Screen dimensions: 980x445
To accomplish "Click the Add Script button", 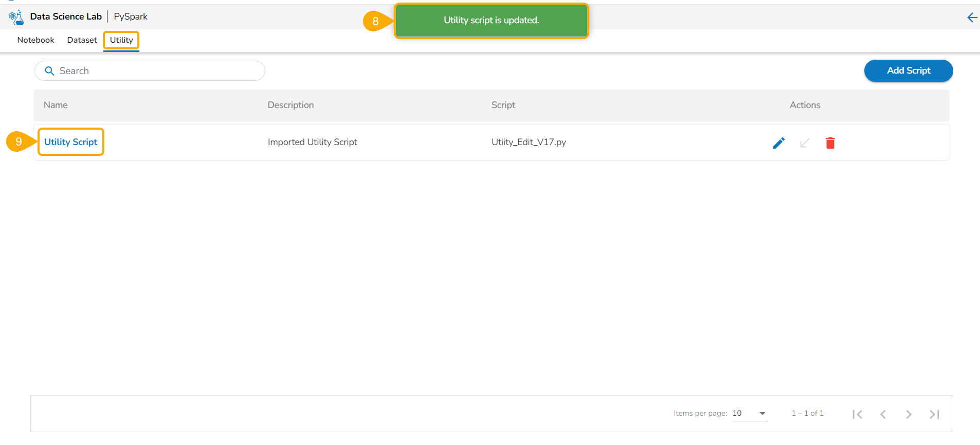I will 909,71.
